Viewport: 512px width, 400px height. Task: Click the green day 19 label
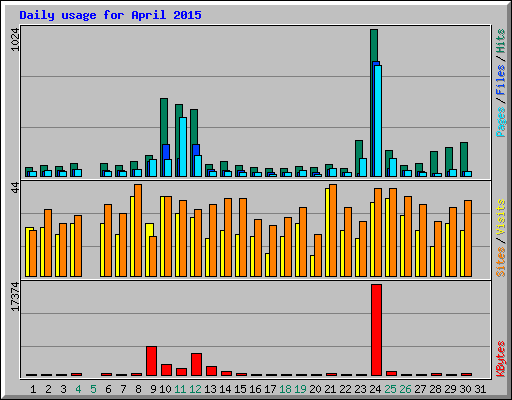[x=300, y=389]
